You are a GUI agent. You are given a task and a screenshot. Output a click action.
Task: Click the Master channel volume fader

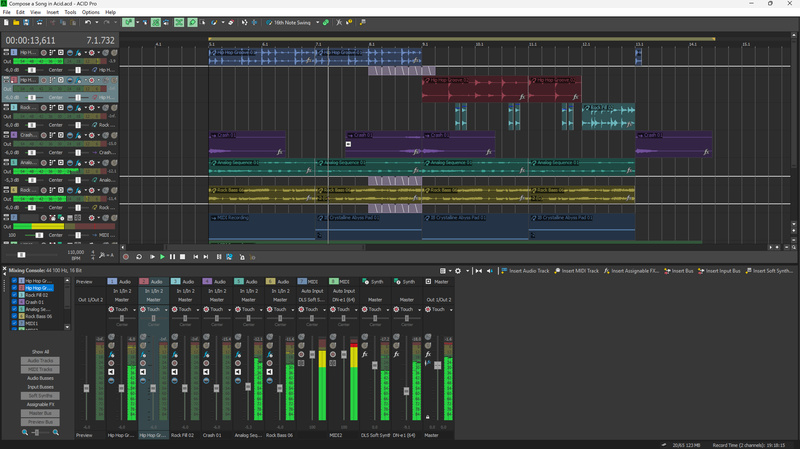437,366
